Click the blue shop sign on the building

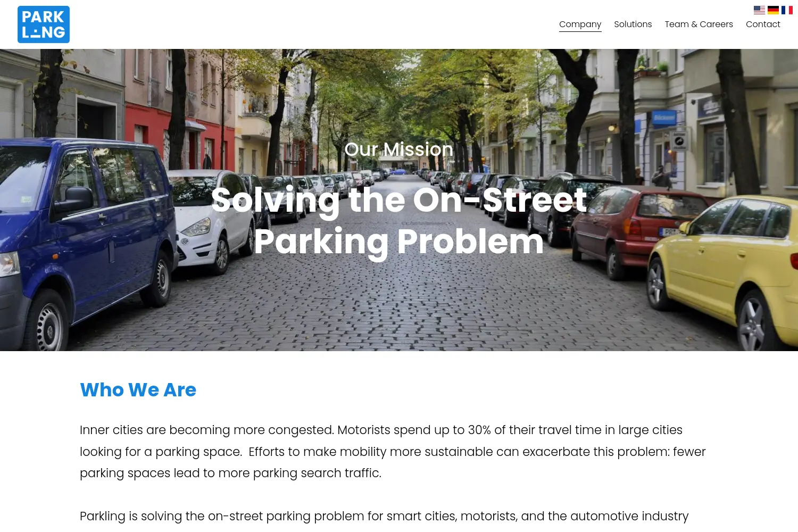(x=664, y=118)
